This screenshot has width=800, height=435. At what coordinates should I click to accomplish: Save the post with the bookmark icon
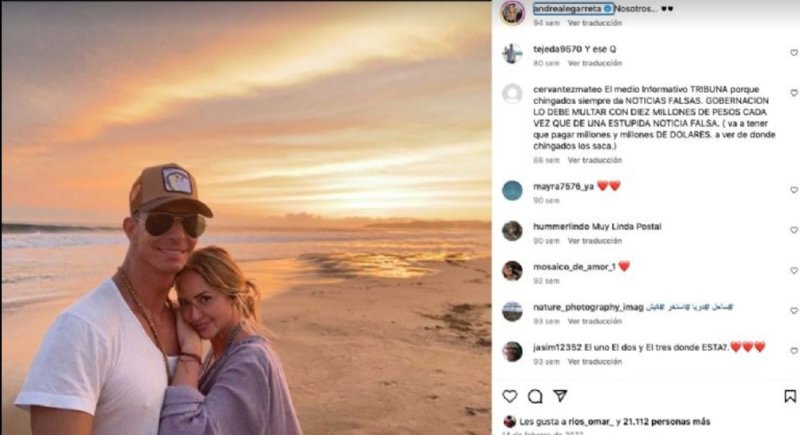(790, 396)
